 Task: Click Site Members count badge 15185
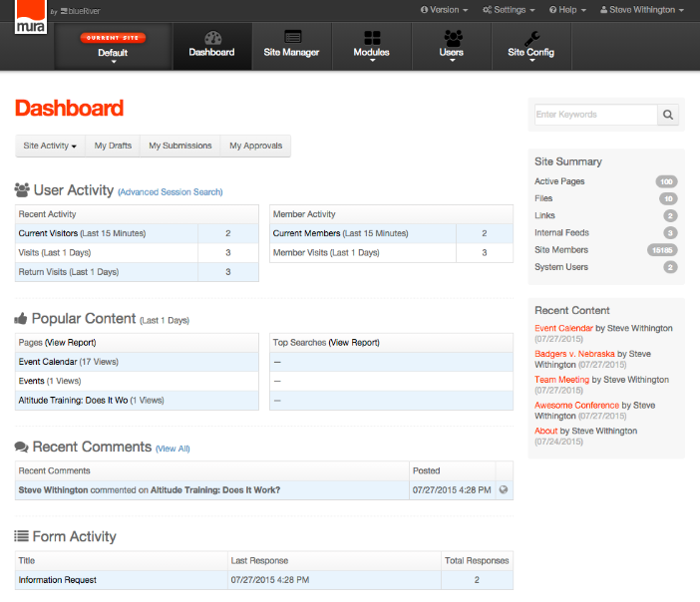(662, 250)
